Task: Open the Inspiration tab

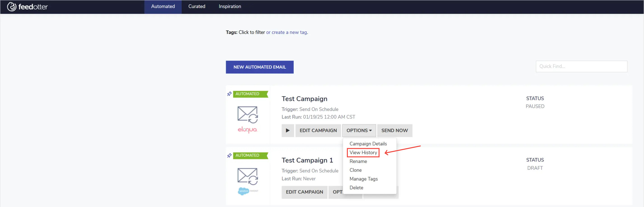Action: tap(230, 6)
